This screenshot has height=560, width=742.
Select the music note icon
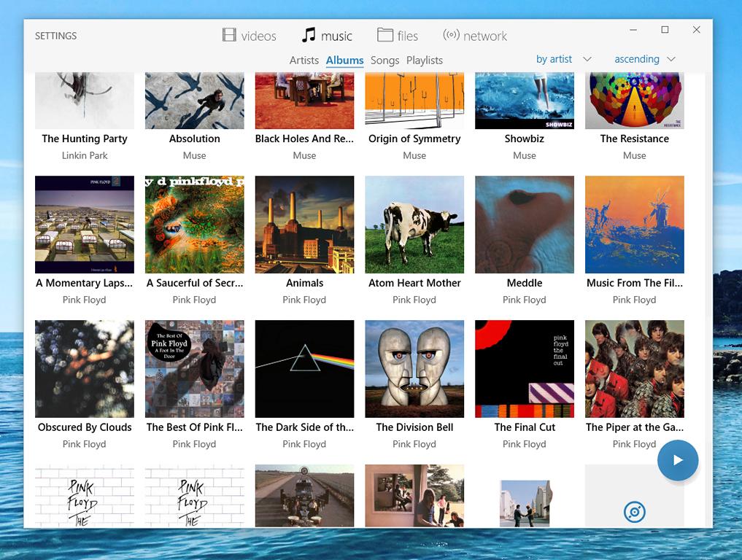click(x=309, y=35)
